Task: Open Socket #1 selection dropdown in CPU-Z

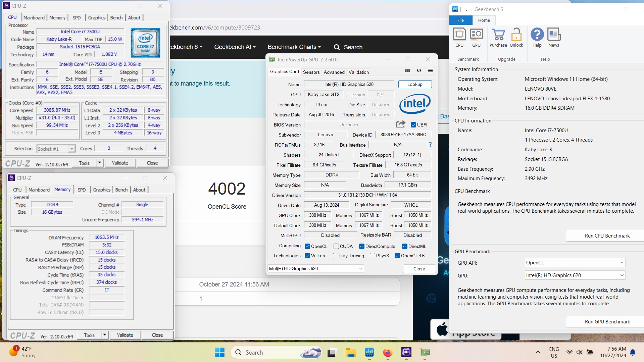Action: click(56, 149)
